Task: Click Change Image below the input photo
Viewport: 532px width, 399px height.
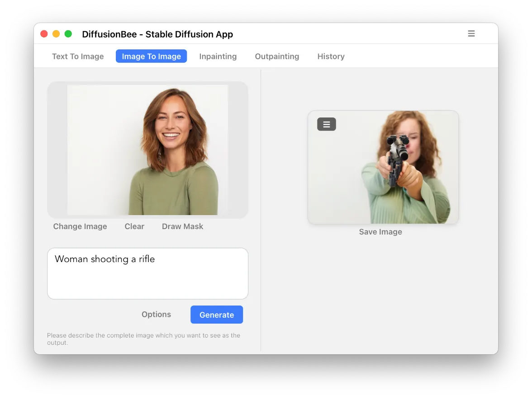Action: point(80,226)
